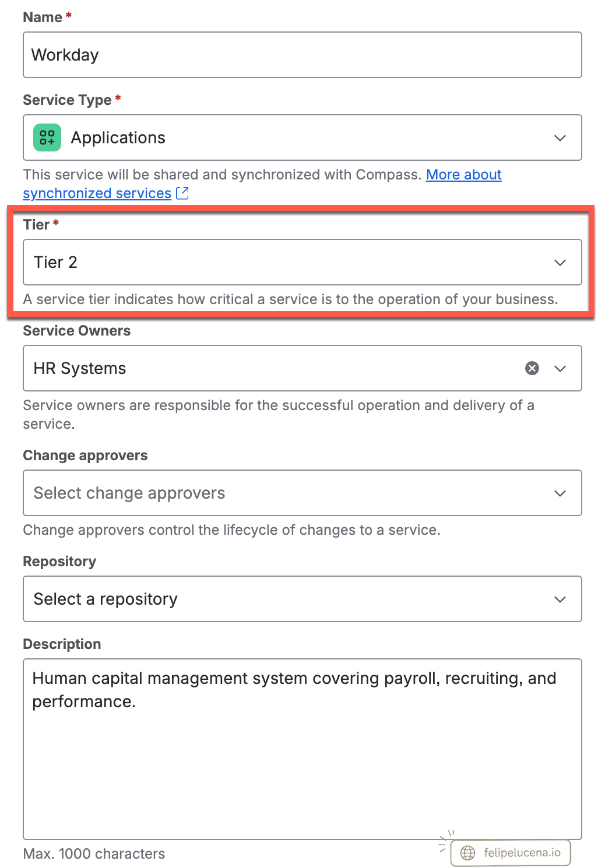Expand Service Type using its chevron arrow
Viewport: 598px width, 868px height.
coord(560,138)
